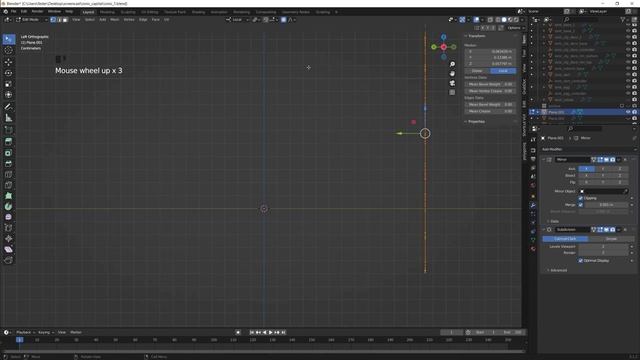
Task: Enable edge select mode
Action: point(59,20)
